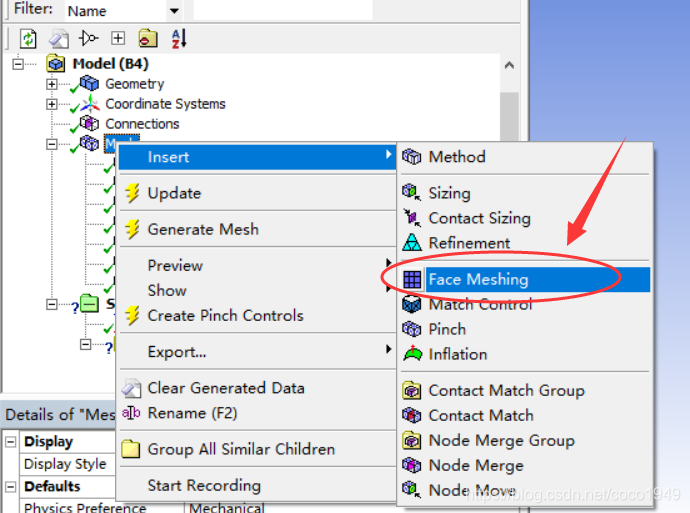
Task: Open the Show submenu
Action: click(x=257, y=290)
